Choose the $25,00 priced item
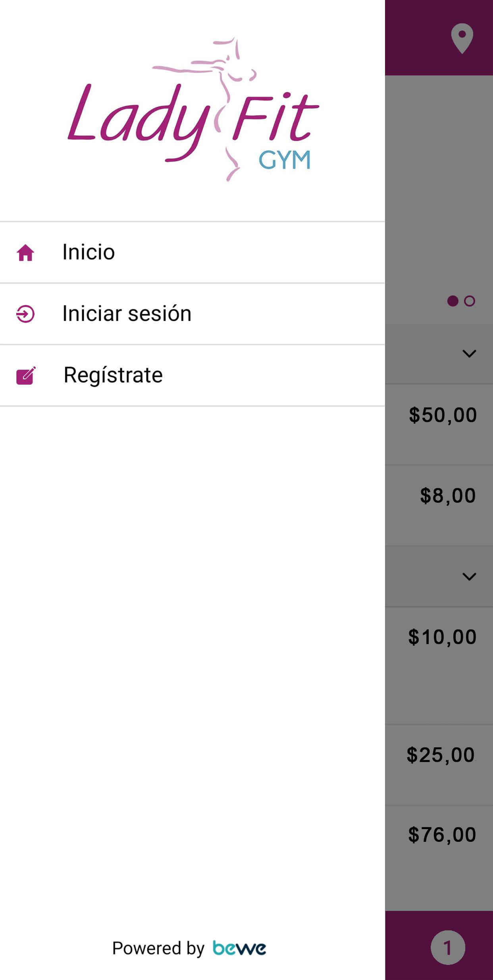The height and width of the screenshot is (980, 493). [x=439, y=765]
